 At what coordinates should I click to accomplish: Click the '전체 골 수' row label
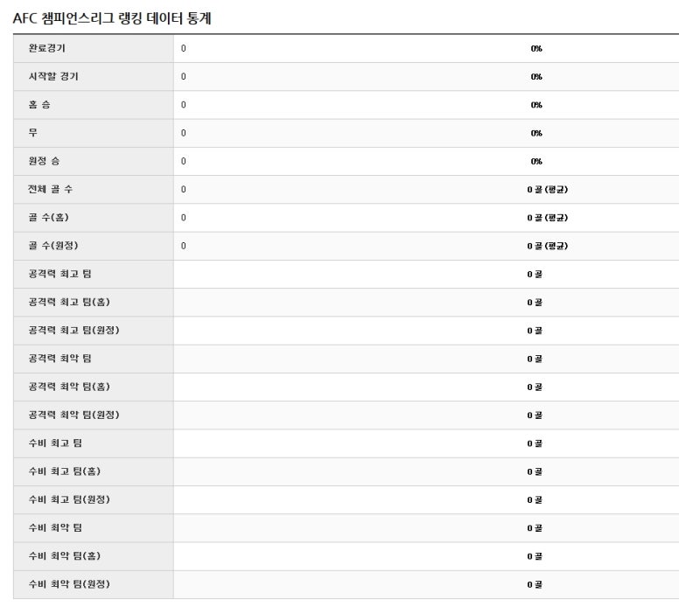coord(51,190)
